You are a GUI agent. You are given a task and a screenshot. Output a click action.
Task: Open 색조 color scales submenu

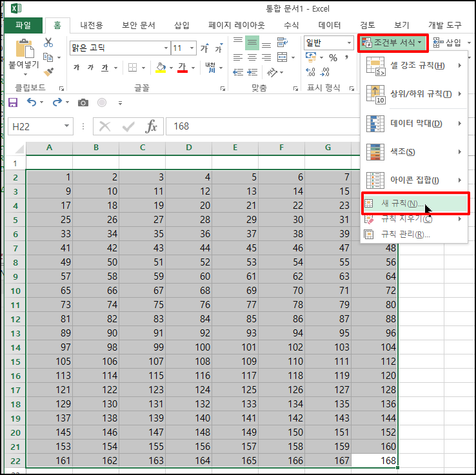click(x=414, y=151)
